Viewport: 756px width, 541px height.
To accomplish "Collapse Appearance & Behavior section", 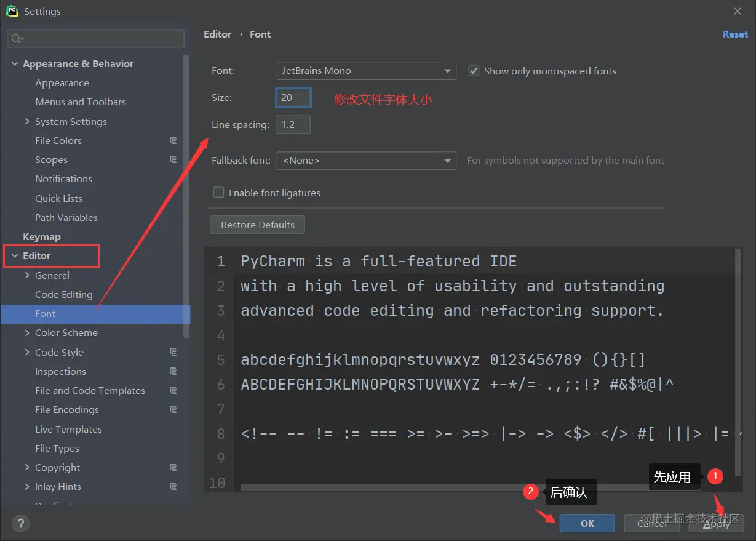I will pyautogui.click(x=14, y=63).
